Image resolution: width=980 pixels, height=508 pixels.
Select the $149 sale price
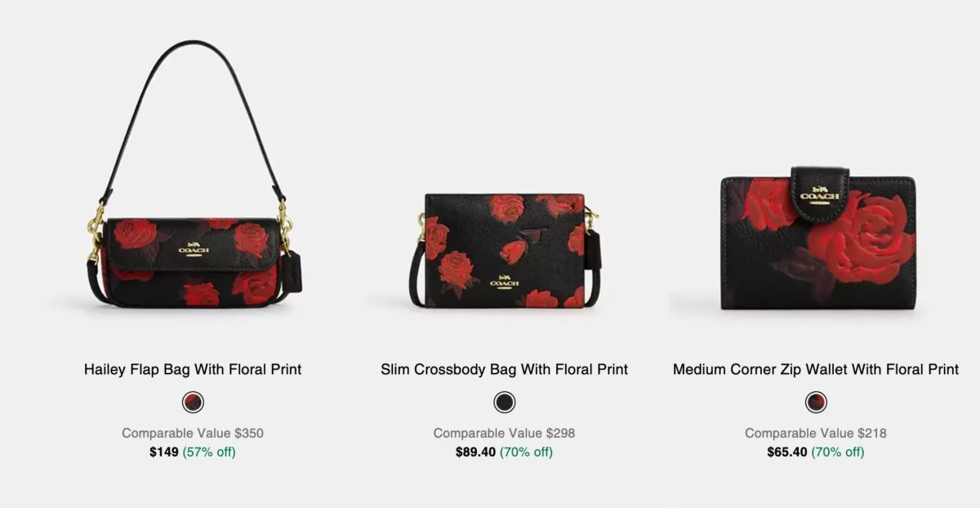click(164, 452)
